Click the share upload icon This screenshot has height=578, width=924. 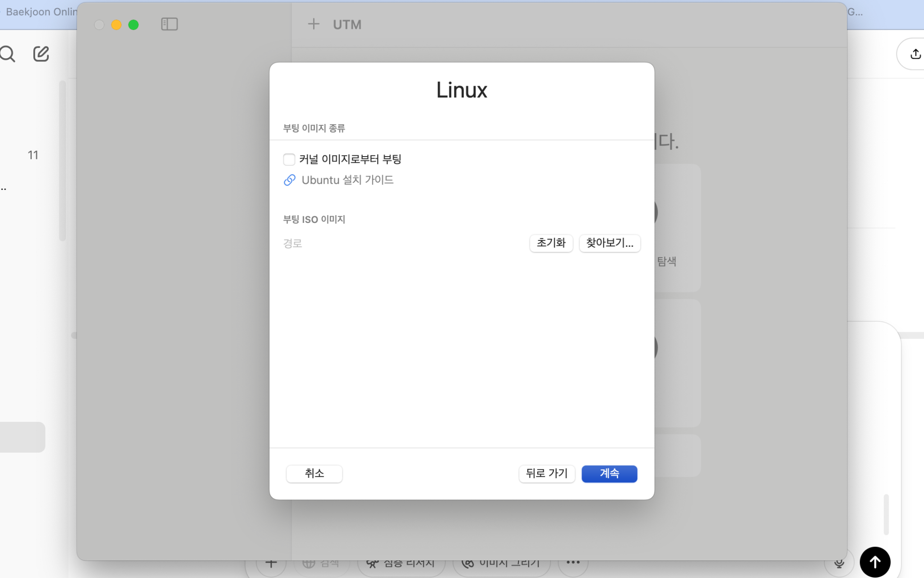[x=915, y=54]
